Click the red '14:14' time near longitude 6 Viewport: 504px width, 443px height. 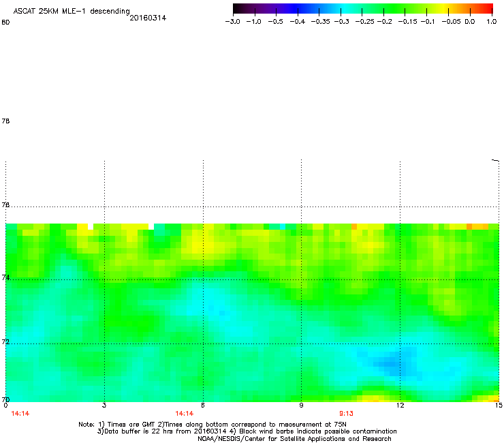tap(184, 414)
